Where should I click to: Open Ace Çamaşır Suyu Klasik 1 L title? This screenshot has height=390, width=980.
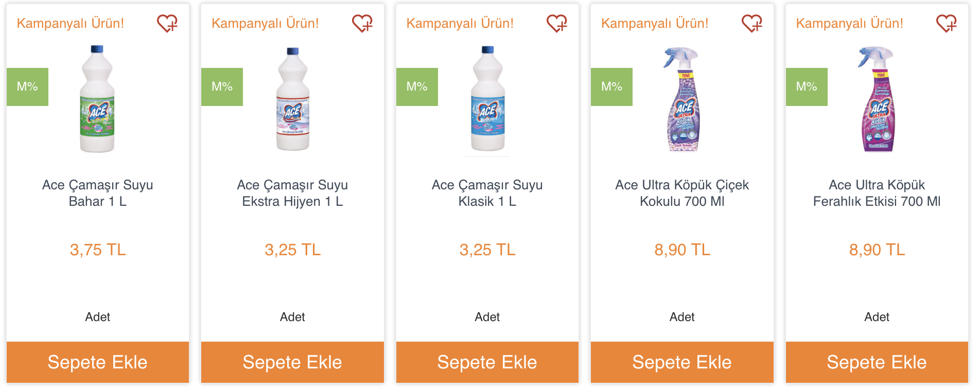point(487,193)
